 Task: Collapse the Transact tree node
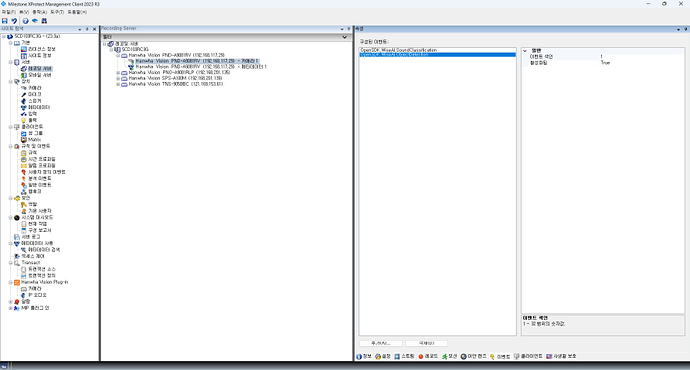pos(11,263)
